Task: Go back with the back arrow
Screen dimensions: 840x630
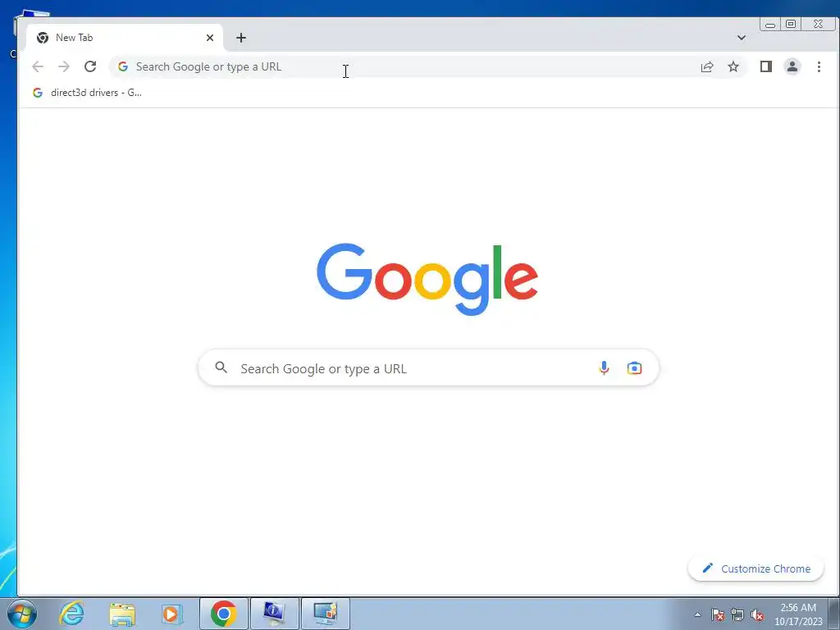Action: pos(38,66)
